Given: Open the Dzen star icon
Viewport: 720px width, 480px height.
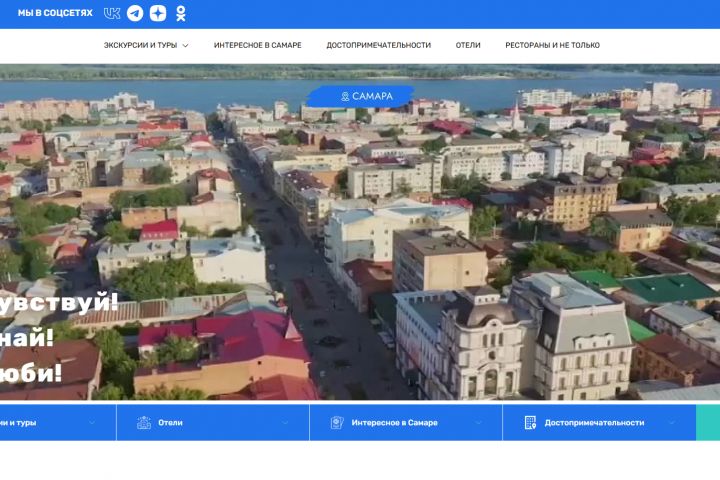Looking at the screenshot, I should pyautogui.click(x=158, y=13).
